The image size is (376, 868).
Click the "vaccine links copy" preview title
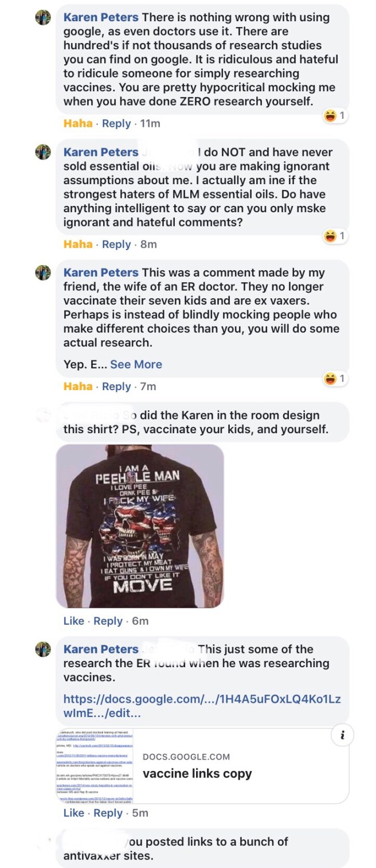coord(197,773)
